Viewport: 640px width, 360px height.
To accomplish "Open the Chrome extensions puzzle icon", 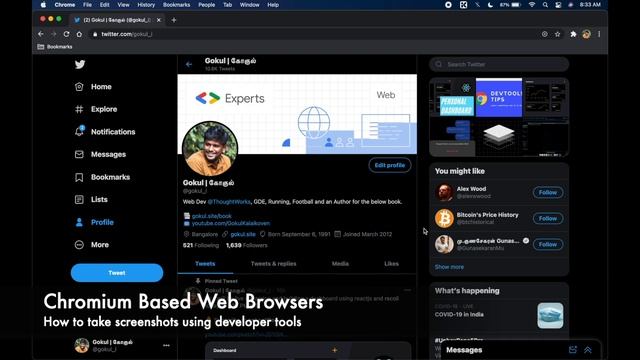I will 573,34.
